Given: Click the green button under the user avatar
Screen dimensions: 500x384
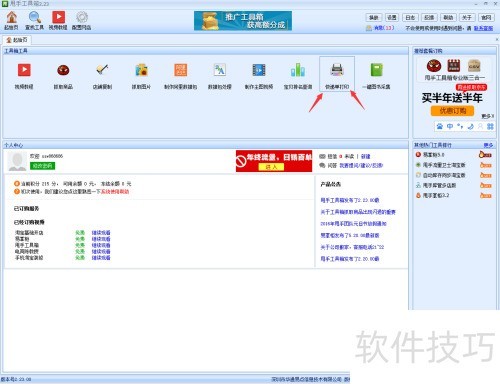Looking at the screenshot, I should (x=42, y=166).
